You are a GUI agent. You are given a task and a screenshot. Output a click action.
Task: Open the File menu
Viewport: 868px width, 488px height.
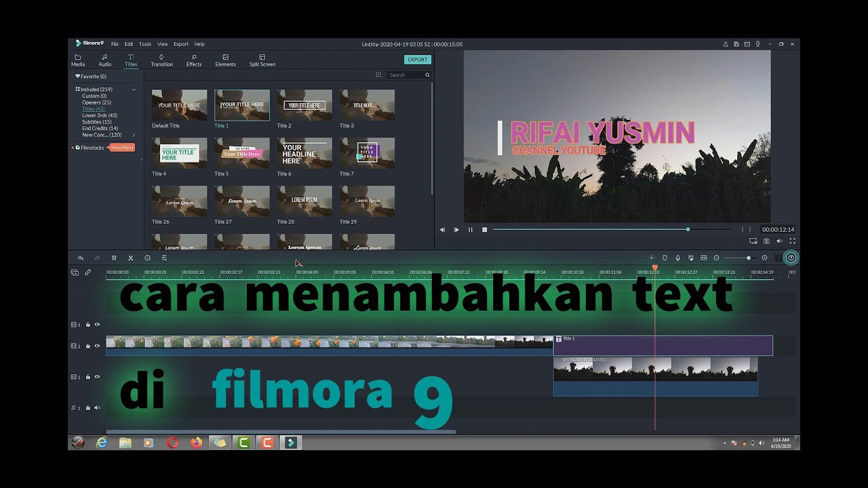(115, 44)
